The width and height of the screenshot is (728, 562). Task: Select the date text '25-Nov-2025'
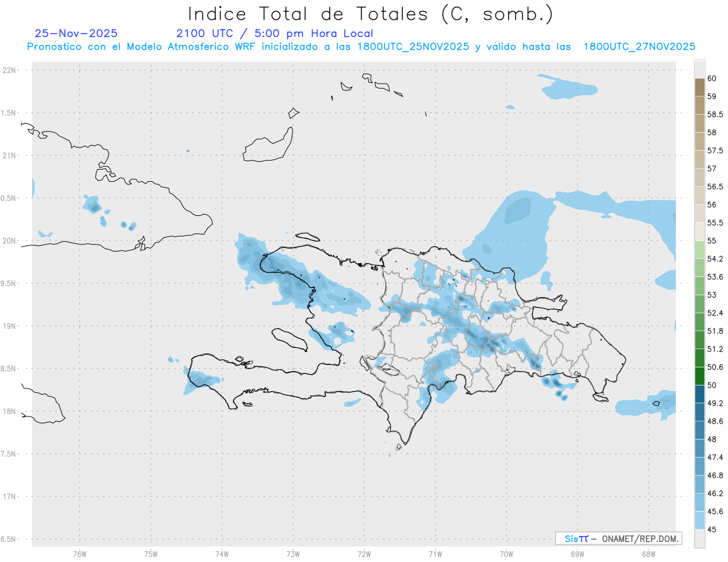76,33
